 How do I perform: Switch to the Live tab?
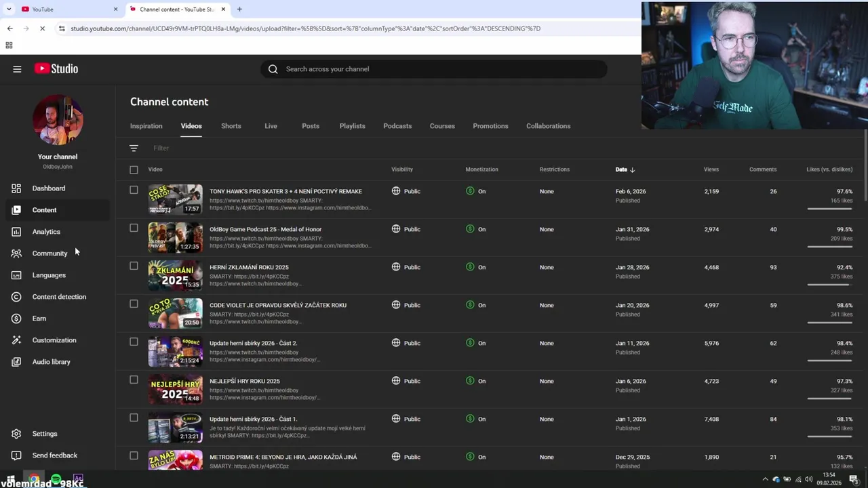271,126
